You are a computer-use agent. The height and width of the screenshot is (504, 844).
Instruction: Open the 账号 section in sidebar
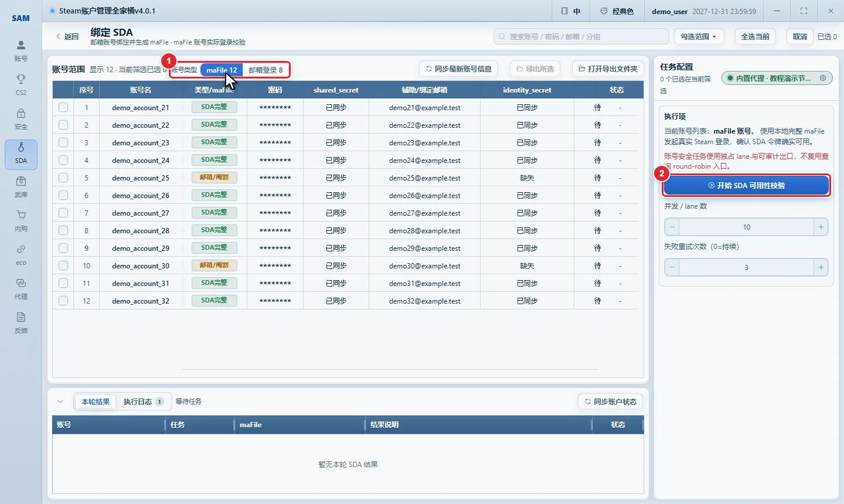[x=21, y=51]
